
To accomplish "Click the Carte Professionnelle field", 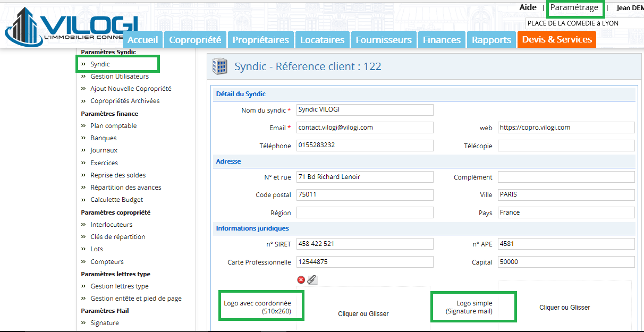I will pyautogui.click(x=365, y=262).
